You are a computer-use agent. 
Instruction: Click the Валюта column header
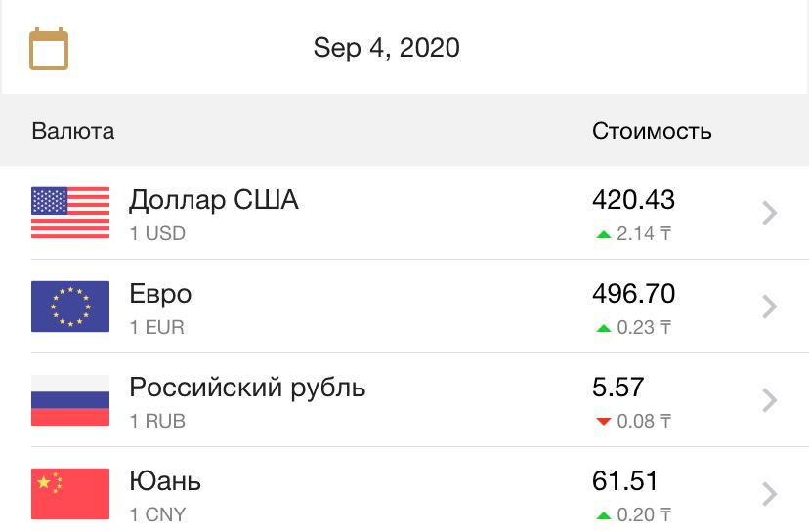pos(72,131)
